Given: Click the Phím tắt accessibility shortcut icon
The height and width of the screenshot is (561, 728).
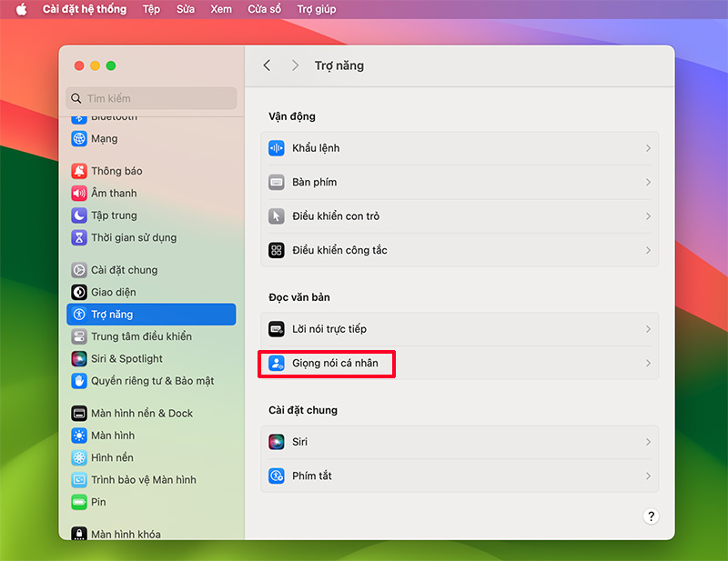Looking at the screenshot, I should (x=277, y=476).
